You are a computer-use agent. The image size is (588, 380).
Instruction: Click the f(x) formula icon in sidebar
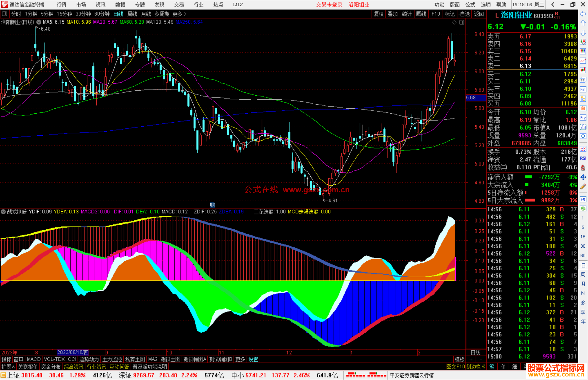tap(583, 127)
